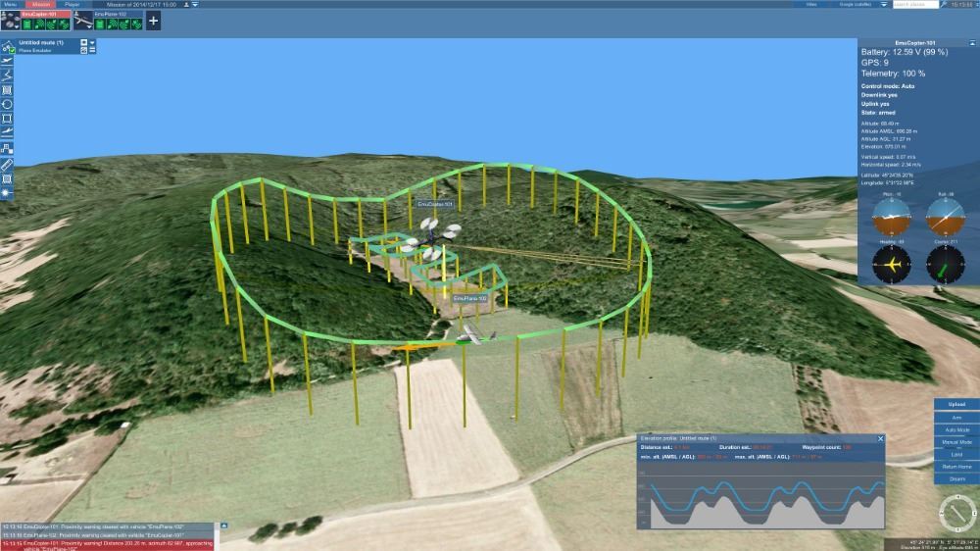
Task: Click plus icon to add vehicle
Action: (153, 22)
